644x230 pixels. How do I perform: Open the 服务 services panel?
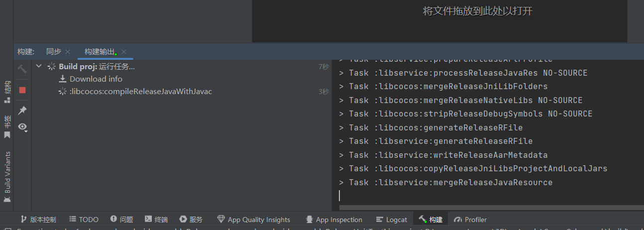point(191,220)
